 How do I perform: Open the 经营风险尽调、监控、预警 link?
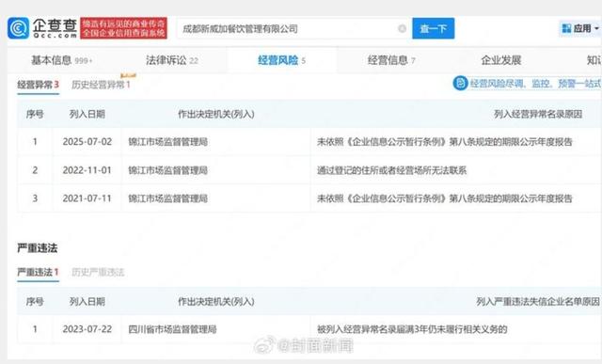pyautogui.click(x=535, y=84)
